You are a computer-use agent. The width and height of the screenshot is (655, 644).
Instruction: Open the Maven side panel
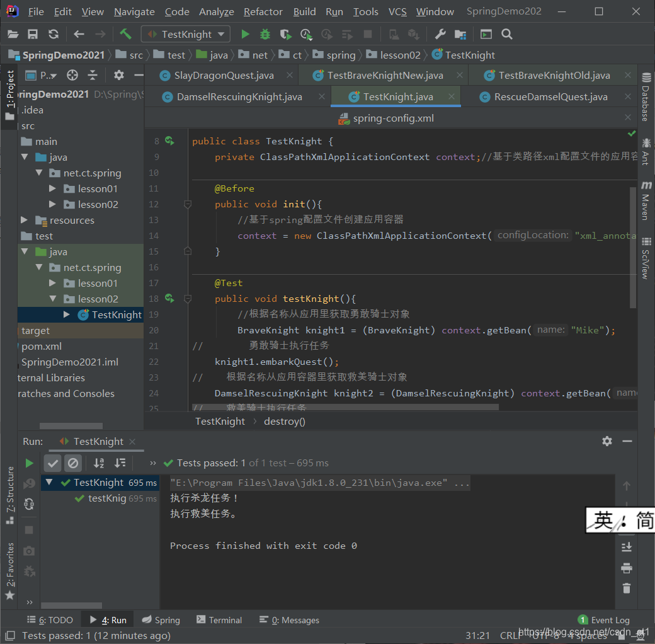coord(646,200)
